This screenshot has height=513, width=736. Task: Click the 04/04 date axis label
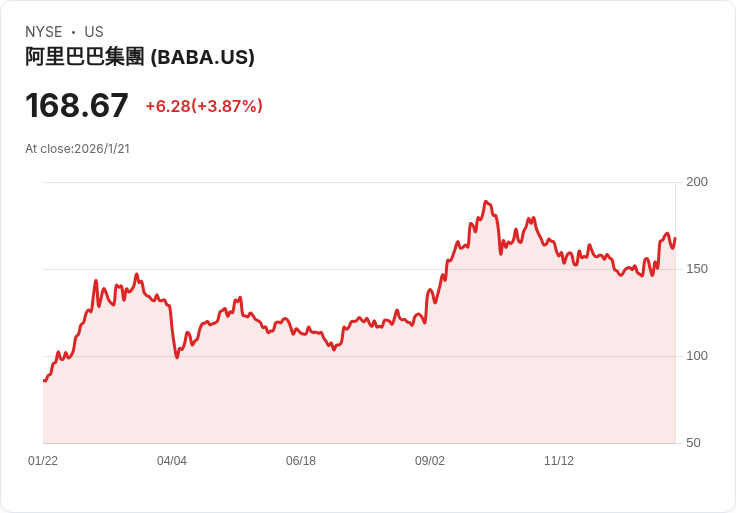tap(172, 461)
